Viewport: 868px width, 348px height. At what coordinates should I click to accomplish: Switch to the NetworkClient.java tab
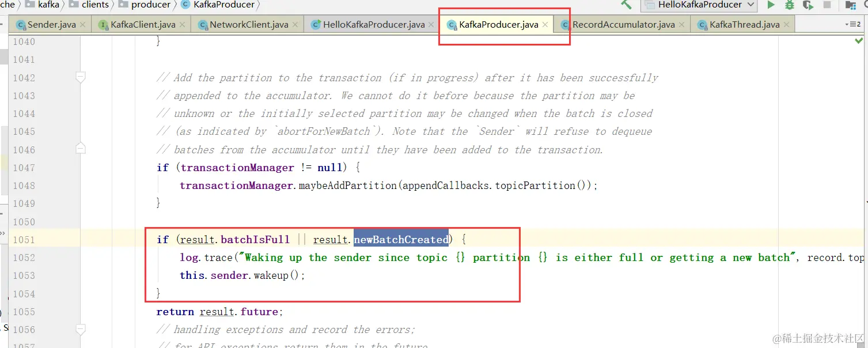[248, 25]
